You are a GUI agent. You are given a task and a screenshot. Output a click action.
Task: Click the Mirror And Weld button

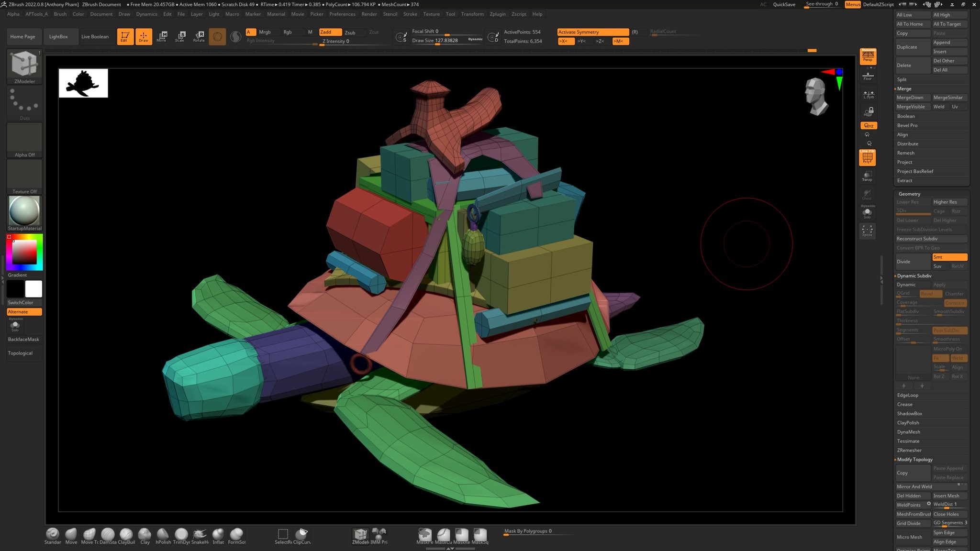931,486
